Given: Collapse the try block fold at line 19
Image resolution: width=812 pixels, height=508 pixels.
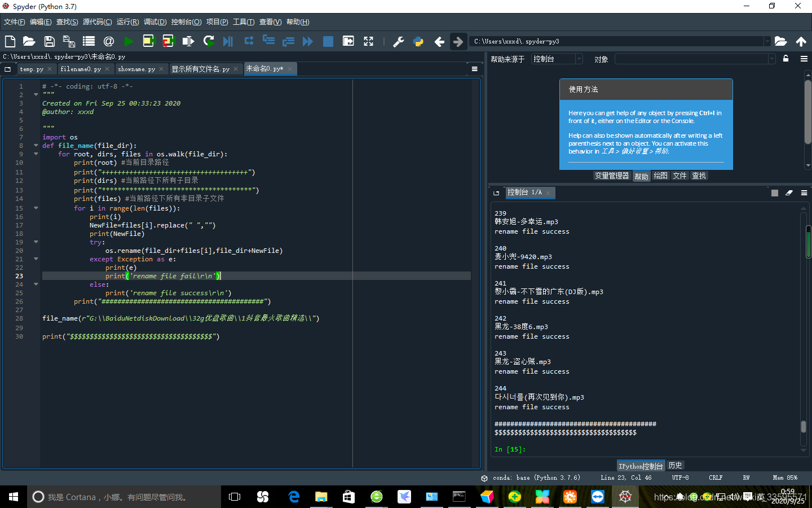Looking at the screenshot, I should 36,242.
